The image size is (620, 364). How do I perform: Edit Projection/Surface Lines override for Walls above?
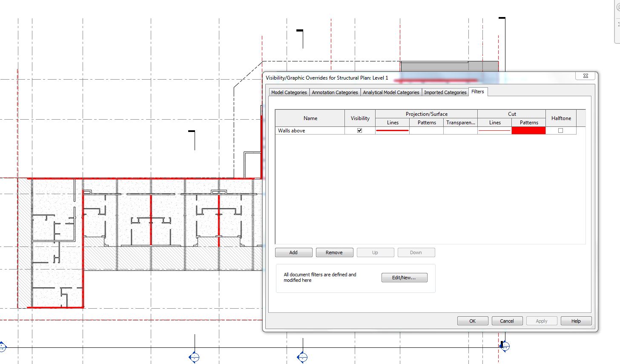click(x=392, y=131)
